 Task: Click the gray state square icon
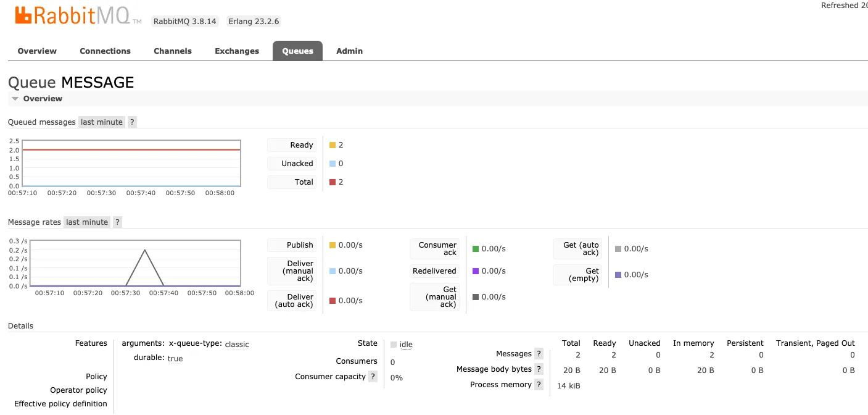pos(394,345)
